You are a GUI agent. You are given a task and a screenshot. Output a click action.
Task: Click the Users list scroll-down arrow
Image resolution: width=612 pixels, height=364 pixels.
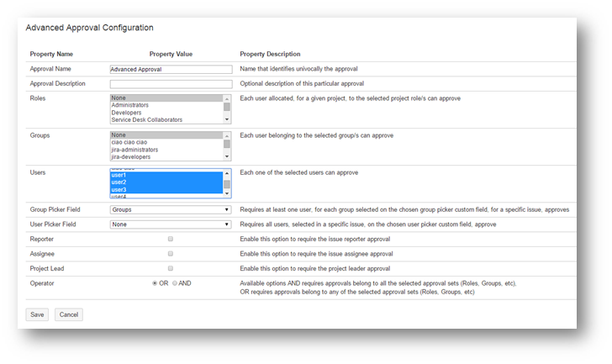tap(227, 195)
